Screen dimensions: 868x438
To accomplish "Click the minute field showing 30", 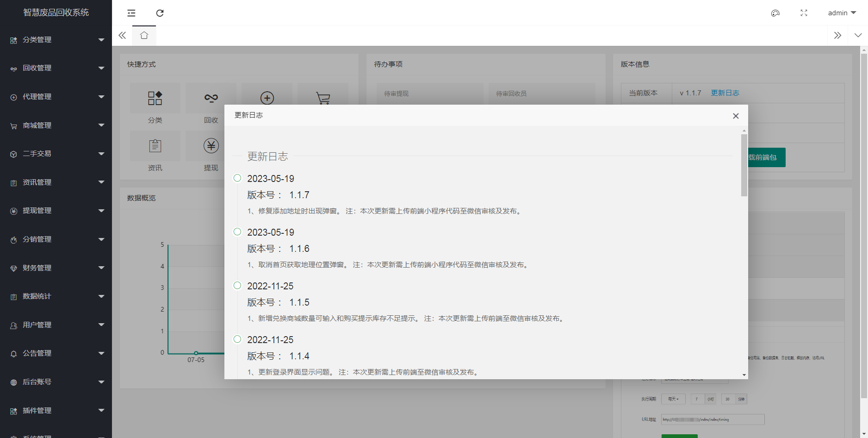I will (x=728, y=399).
